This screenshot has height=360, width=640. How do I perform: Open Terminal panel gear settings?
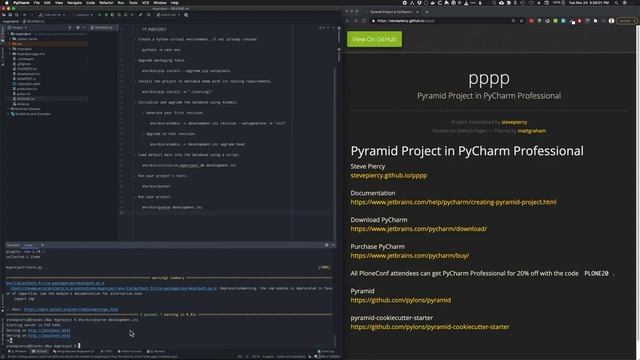coord(327,245)
